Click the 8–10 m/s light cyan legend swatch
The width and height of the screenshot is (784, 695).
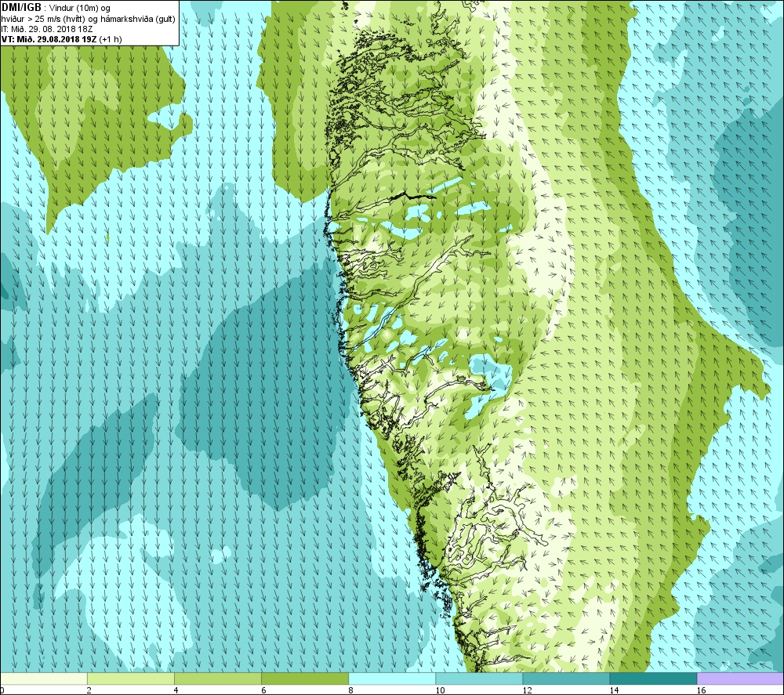pos(392,679)
